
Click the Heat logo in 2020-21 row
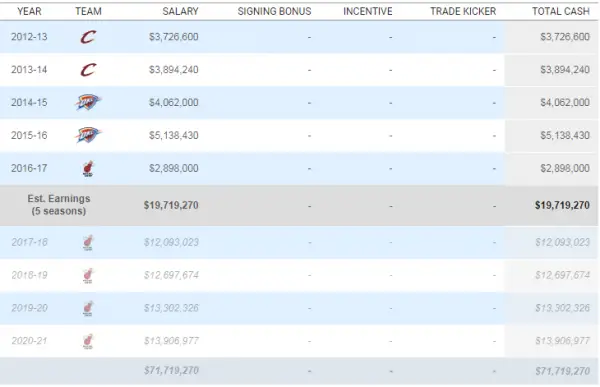pos(88,341)
